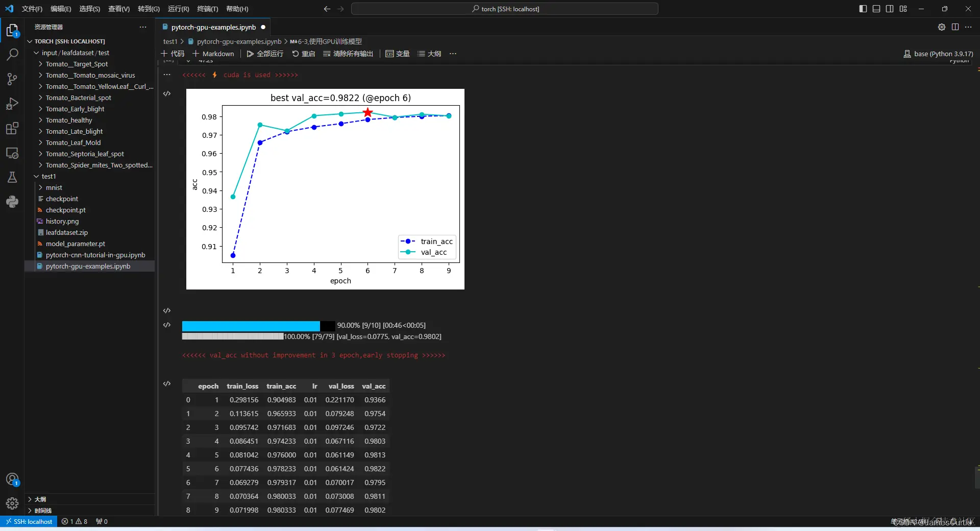
Task: Open the Python extension view
Action: coord(12,202)
